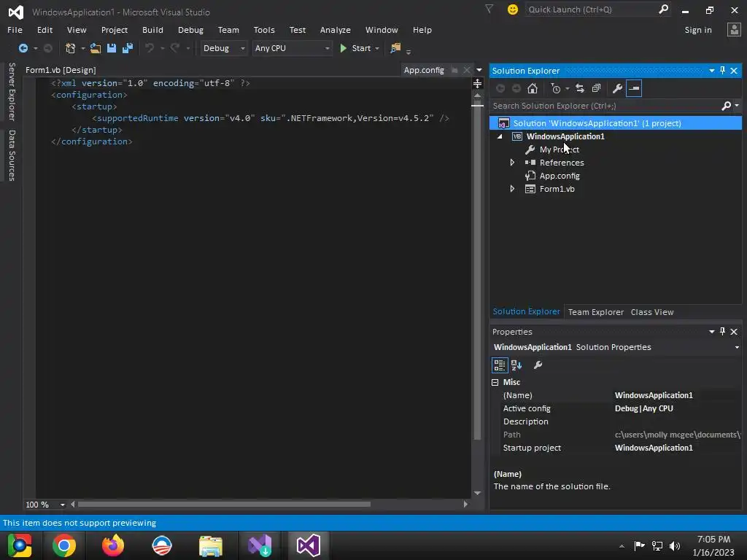The width and height of the screenshot is (747, 560).
Task: Click the Sign in link
Action: 698,29
